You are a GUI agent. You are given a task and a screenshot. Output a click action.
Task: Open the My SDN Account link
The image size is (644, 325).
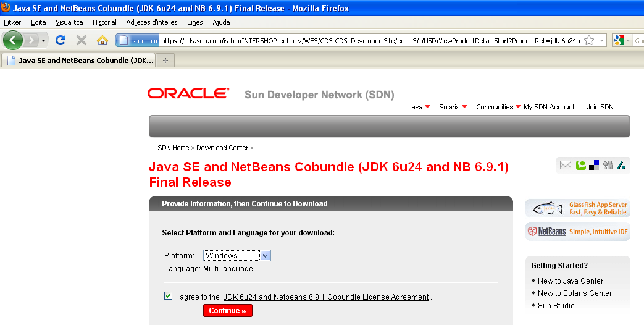549,107
